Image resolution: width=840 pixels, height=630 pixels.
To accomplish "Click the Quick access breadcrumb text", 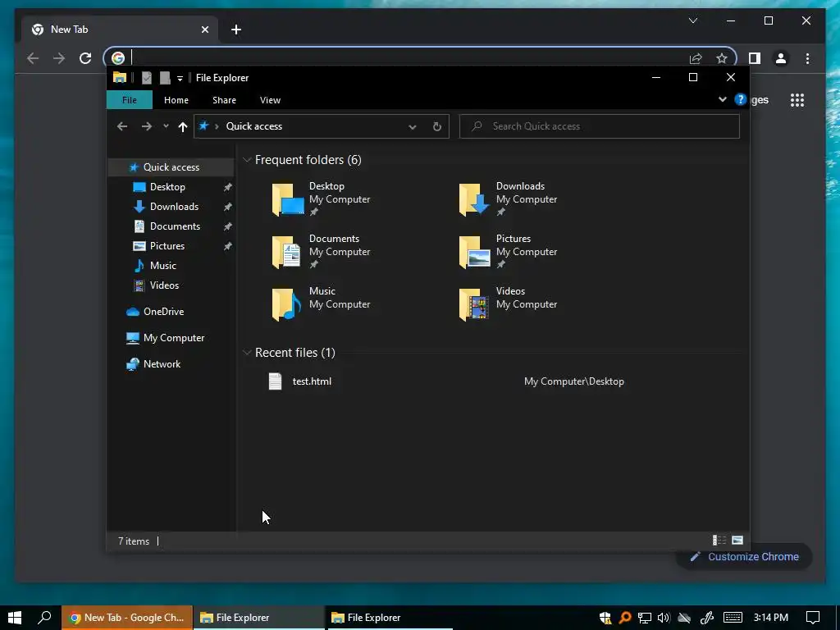I will [x=254, y=126].
